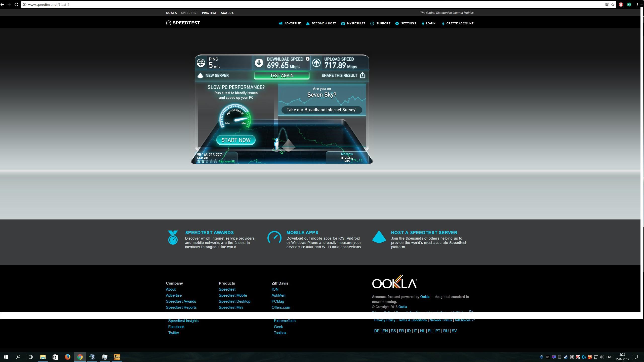Viewport: 644px width, 362px height.
Task: Click the performance gauge in the ad
Action: tap(235, 116)
